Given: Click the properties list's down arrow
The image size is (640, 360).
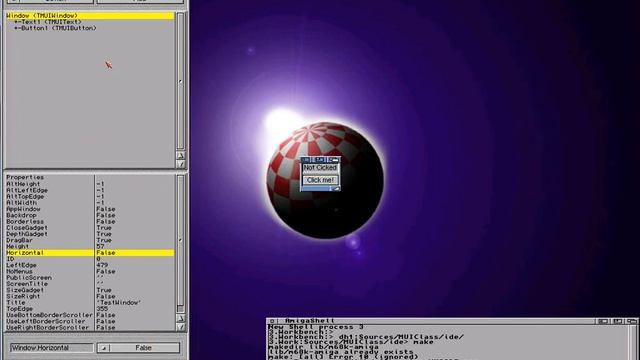Looking at the screenshot, I should 181,327.
